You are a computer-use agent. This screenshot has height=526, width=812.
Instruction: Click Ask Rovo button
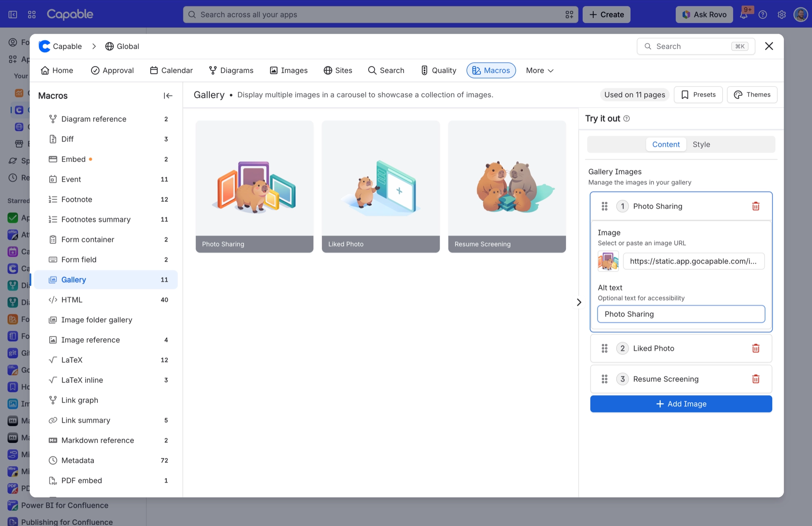(704, 15)
